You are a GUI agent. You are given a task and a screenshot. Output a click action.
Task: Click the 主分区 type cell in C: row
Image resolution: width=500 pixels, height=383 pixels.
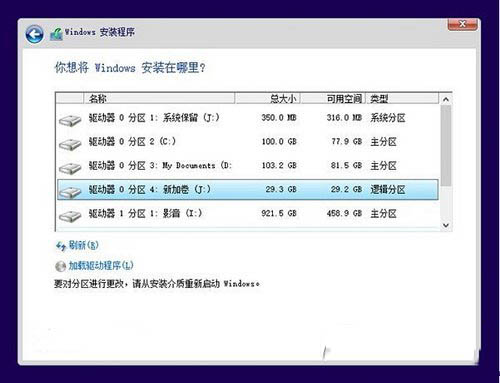click(x=383, y=142)
